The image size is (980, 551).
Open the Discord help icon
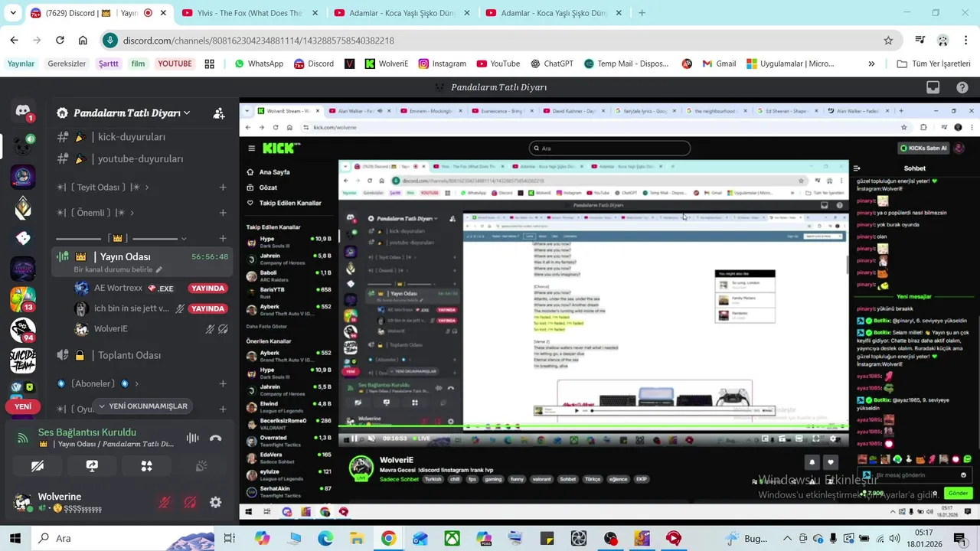[x=962, y=87]
